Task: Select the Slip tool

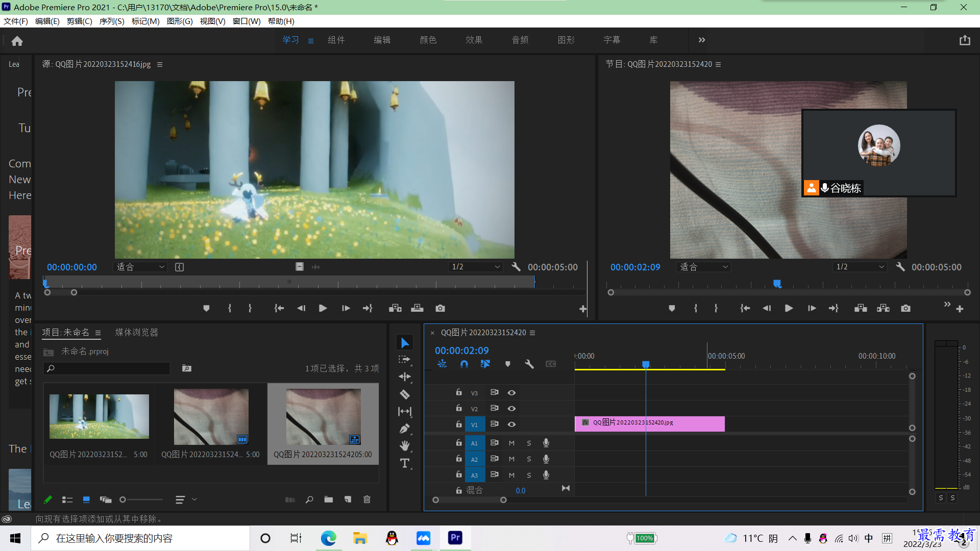Action: [x=405, y=412]
